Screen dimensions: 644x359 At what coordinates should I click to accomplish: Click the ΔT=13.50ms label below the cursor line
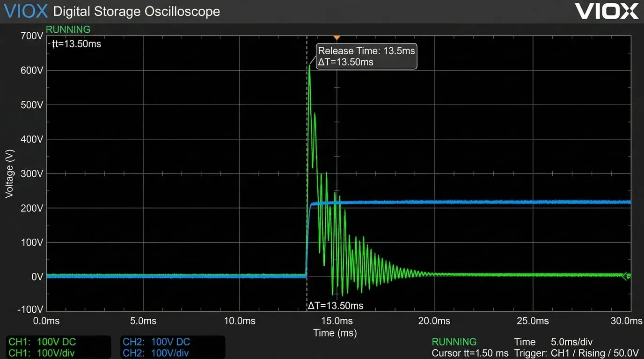335,305
